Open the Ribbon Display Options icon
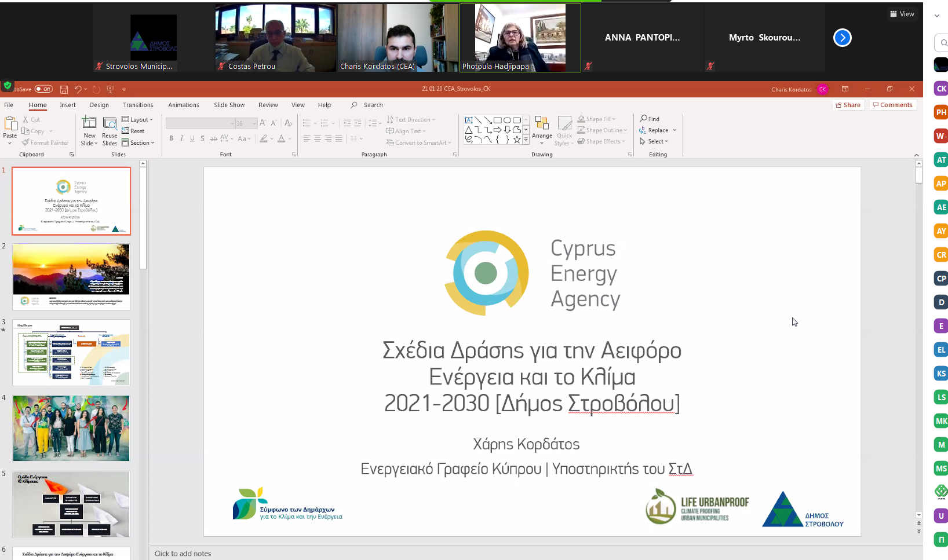The width and height of the screenshot is (948, 560). pyautogui.click(x=845, y=89)
